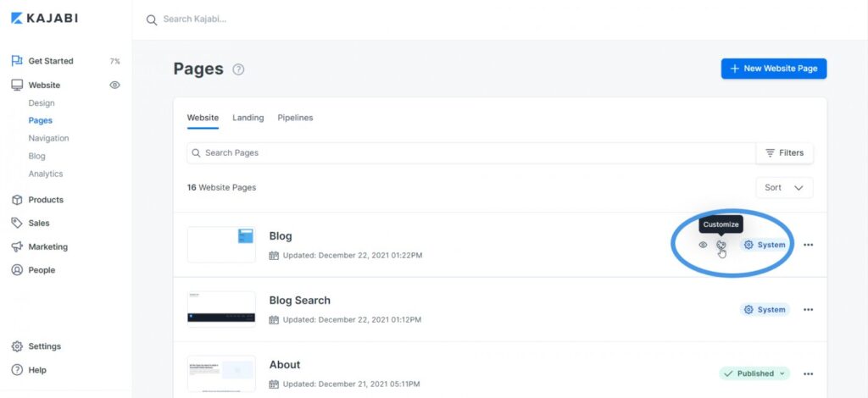Select the Website tab
Viewport: 868px width, 398px height.
click(203, 118)
